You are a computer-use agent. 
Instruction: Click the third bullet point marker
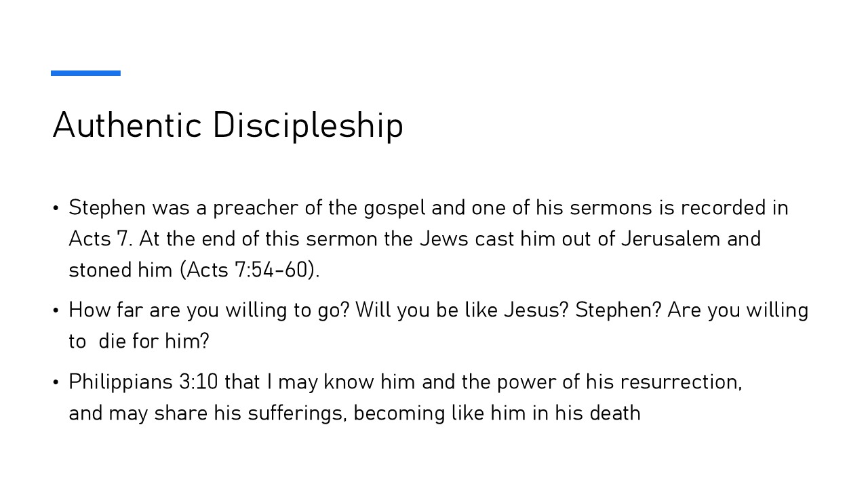(56, 383)
